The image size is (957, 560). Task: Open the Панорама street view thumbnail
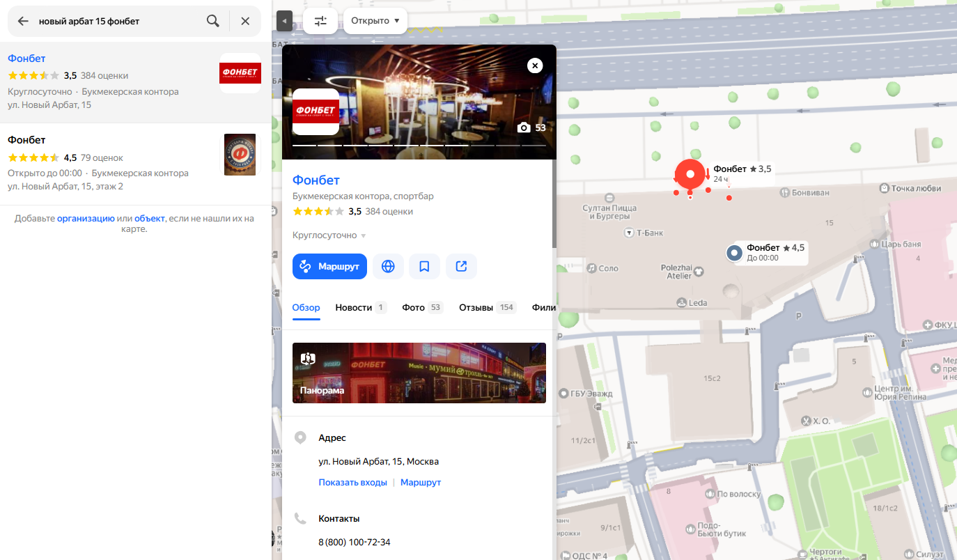tap(419, 373)
